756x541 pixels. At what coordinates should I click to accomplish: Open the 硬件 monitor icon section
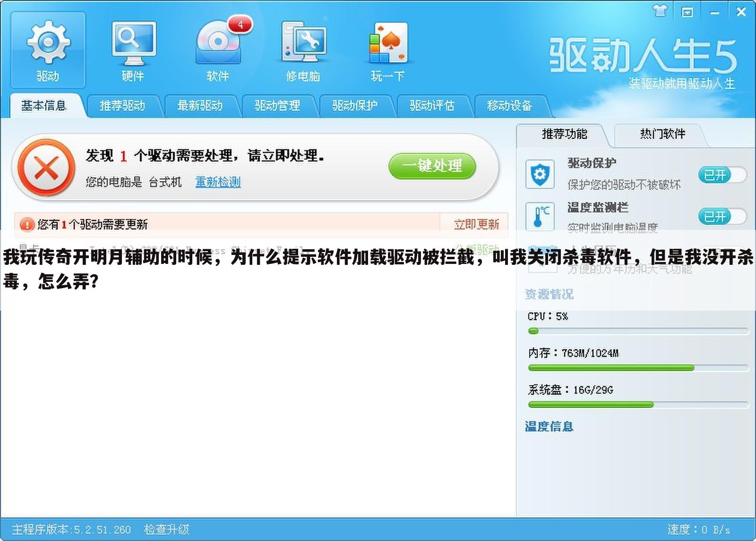(133, 50)
